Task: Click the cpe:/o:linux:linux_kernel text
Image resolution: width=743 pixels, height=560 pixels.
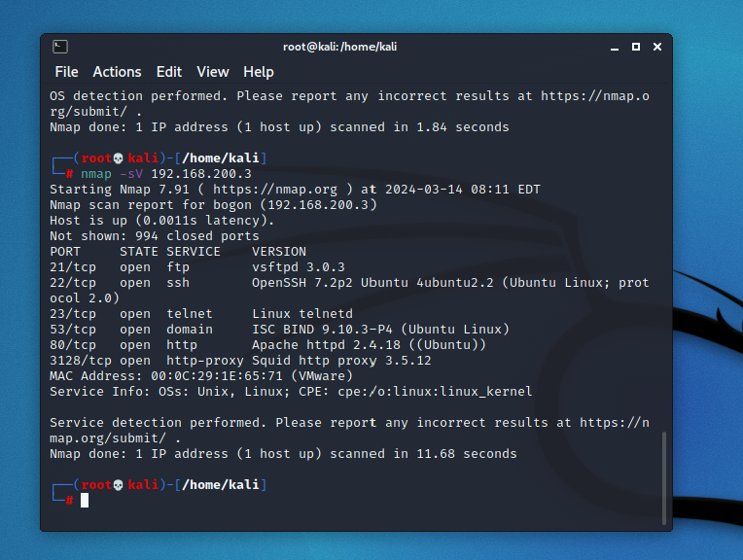Action: click(435, 392)
